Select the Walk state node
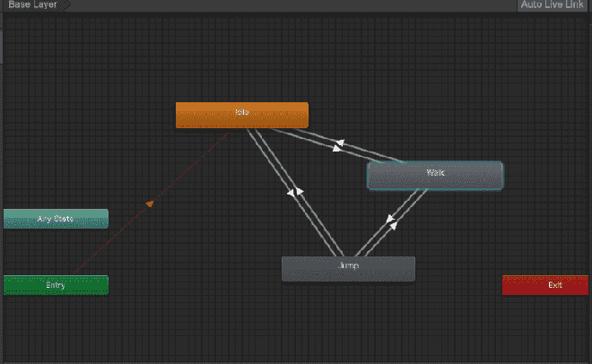 tap(435, 175)
